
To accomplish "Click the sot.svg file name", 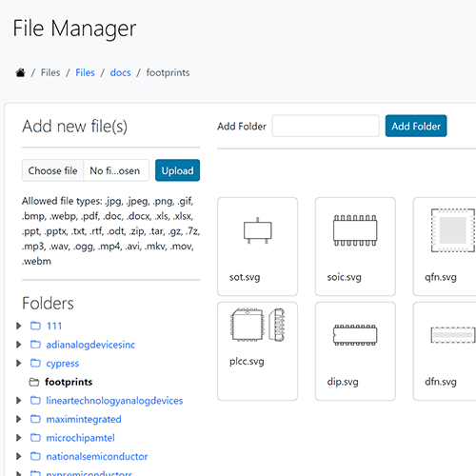I will coord(245,277).
